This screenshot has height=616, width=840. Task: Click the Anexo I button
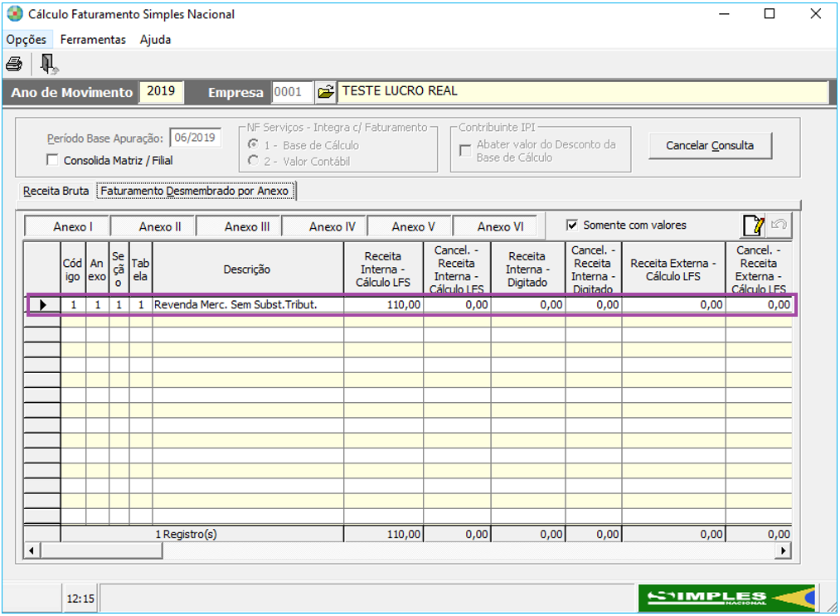[x=67, y=226]
